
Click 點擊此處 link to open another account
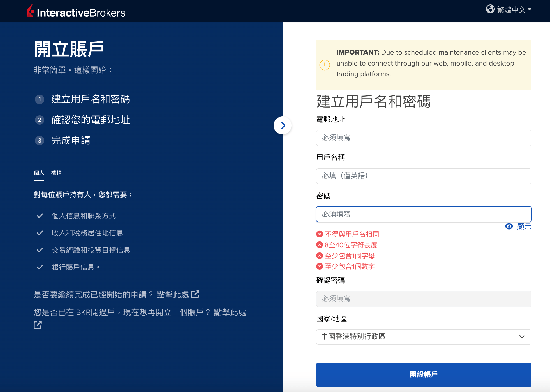point(231,312)
